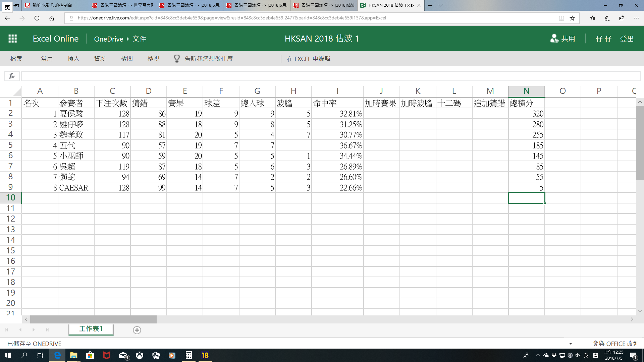Open browser reading view icon
This screenshot has width=644, height=362.
click(561, 18)
